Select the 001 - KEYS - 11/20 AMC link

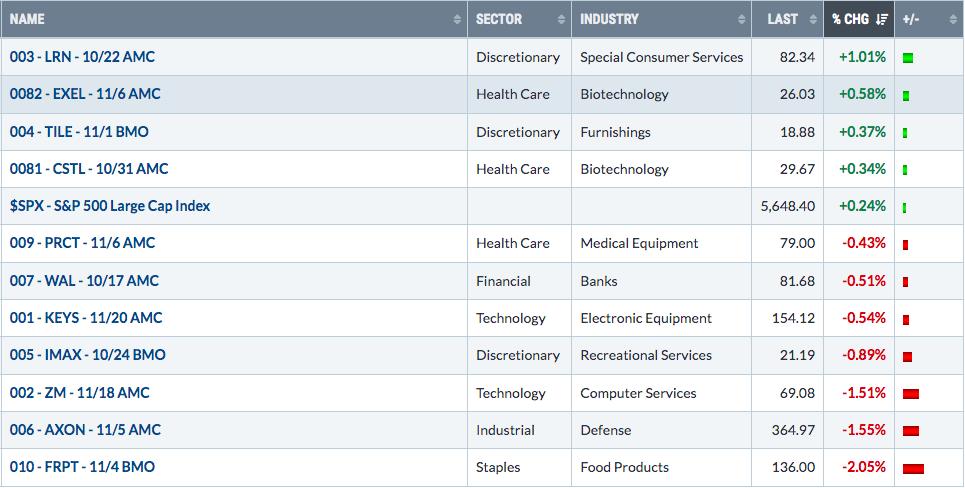coord(86,318)
